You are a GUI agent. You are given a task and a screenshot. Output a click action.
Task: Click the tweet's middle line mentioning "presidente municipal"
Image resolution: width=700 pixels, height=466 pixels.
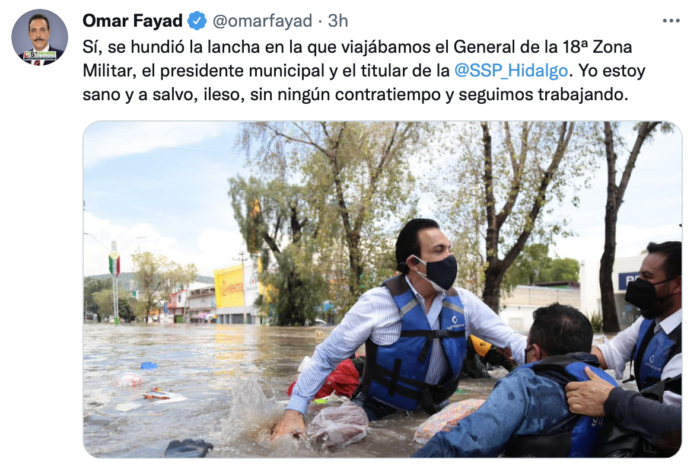[x=364, y=71]
